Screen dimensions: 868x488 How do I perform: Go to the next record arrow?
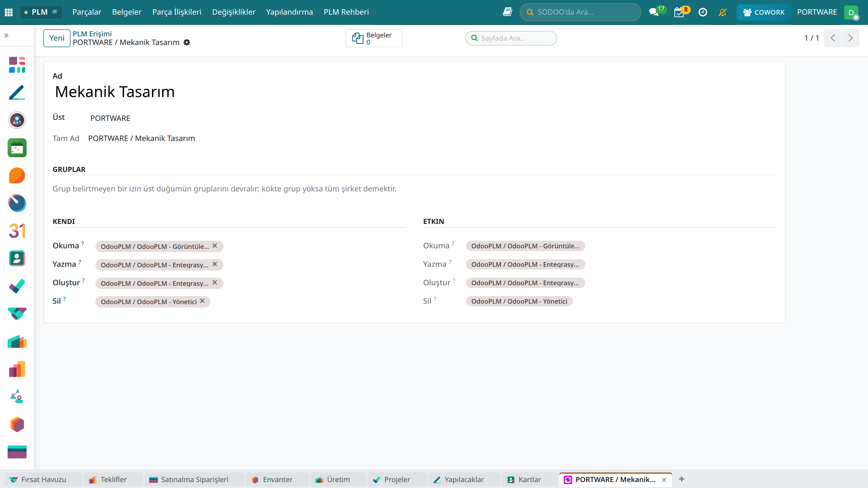[850, 38]
